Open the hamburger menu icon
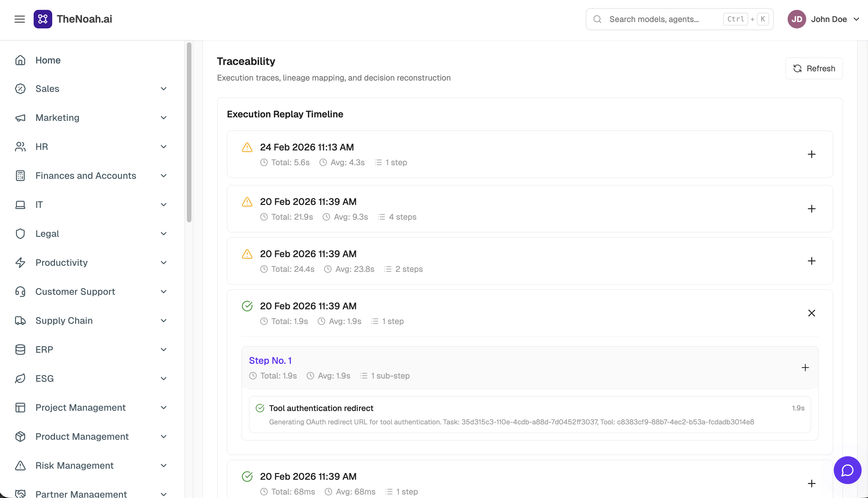 19,19
